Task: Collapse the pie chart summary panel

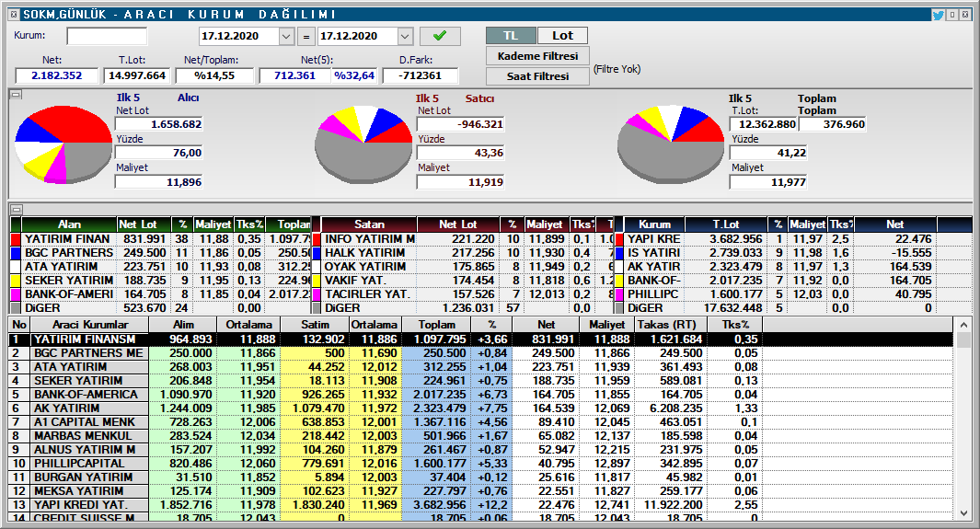Action: click(x=17, y=95)
